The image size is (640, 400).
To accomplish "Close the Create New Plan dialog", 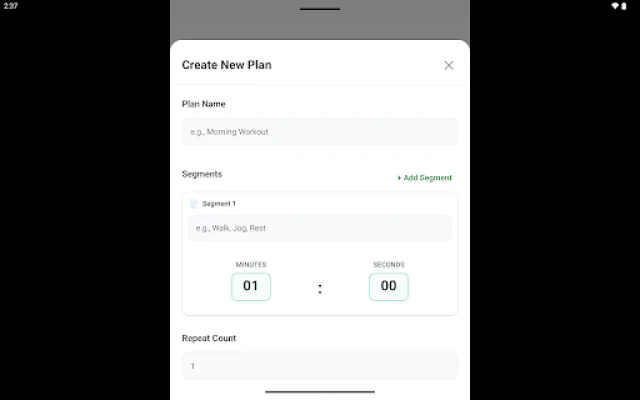I will tap(448, 65).
